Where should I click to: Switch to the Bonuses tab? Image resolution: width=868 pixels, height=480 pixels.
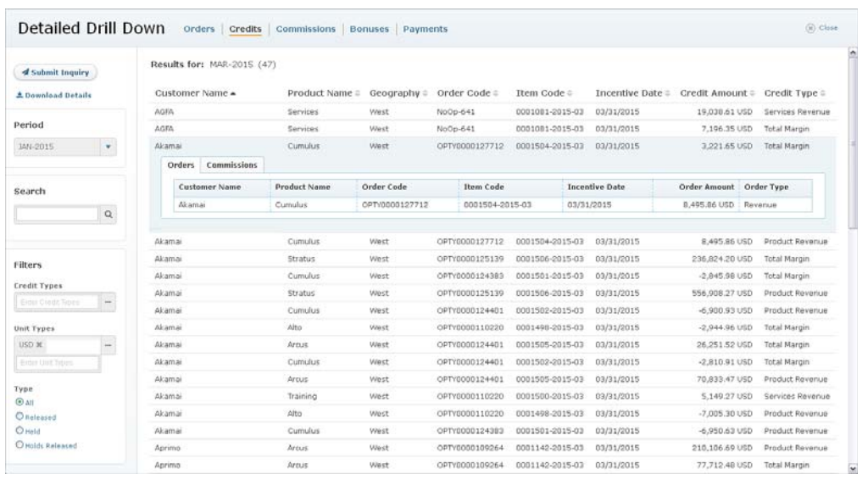[x=370, y=29]
